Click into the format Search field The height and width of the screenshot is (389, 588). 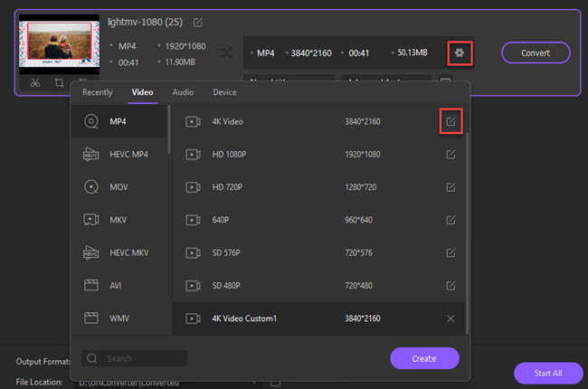pyautogui.click(x=135, y=358)
